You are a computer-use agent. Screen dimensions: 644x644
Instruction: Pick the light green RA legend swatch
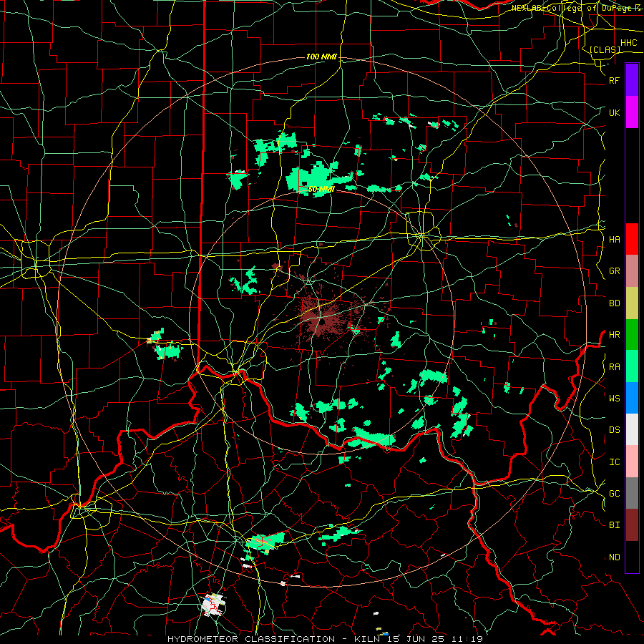coord(632,366)
